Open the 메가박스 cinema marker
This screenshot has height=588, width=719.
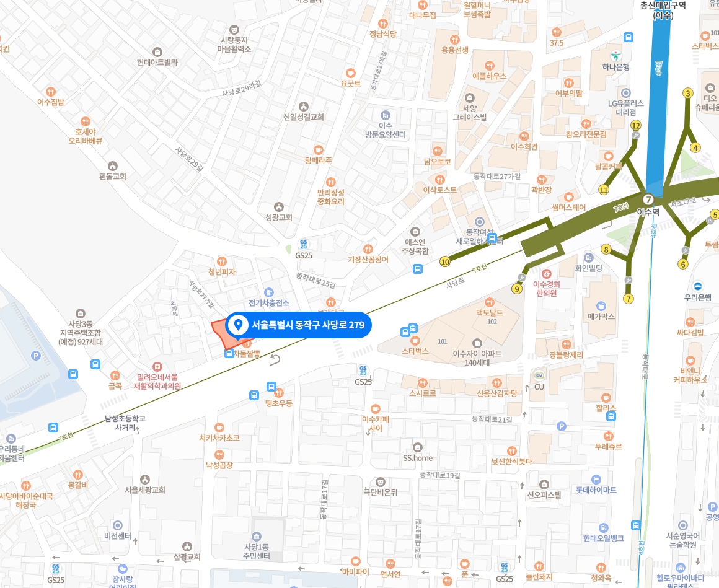click(x=601, y=306)
